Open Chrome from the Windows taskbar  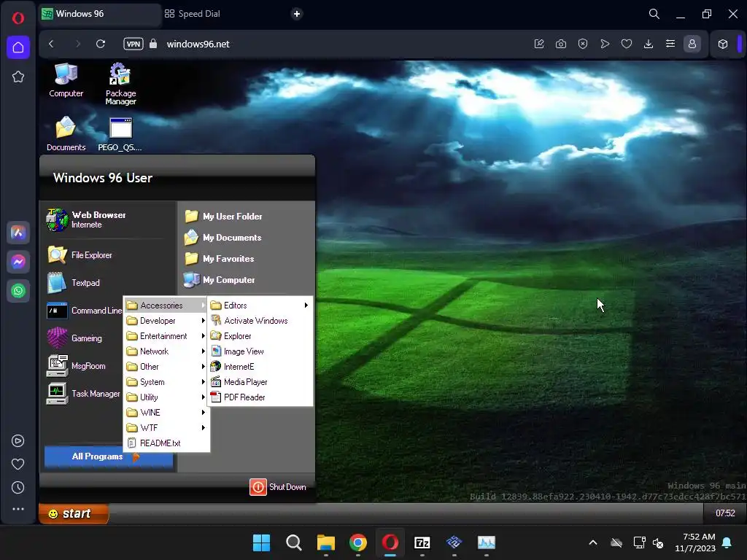(357, 542)
